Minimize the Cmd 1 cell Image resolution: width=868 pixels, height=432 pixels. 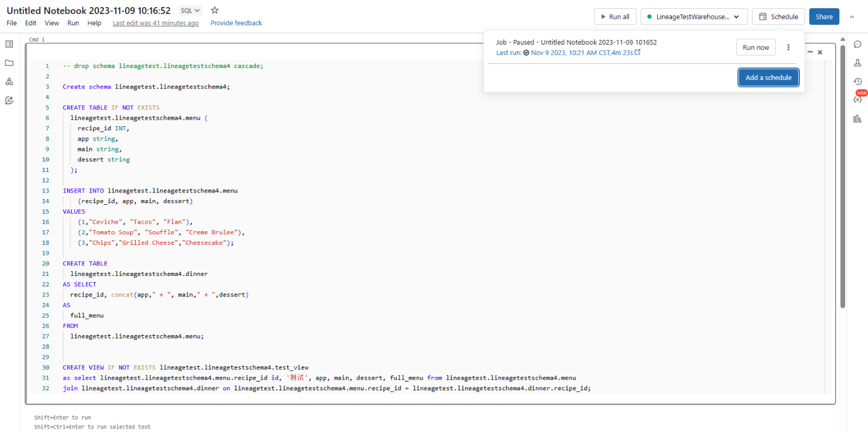tap(810, 52)
